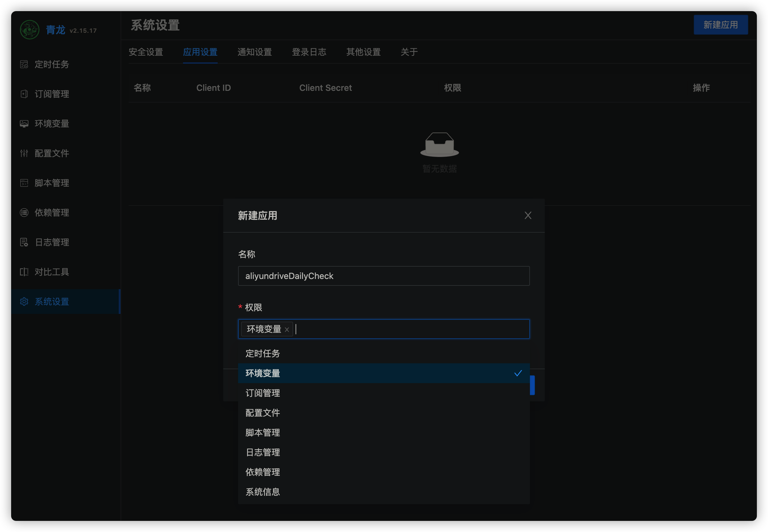
Task: Click the 定时任务 sidebar calendar icon
Action: tap(24, 64)
